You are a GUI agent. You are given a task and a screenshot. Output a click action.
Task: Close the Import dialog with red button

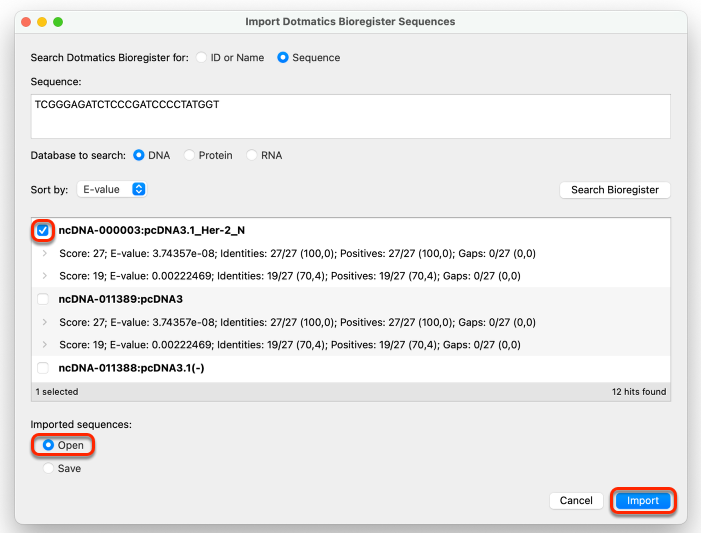pyautogui.click(x=26, y=22)
